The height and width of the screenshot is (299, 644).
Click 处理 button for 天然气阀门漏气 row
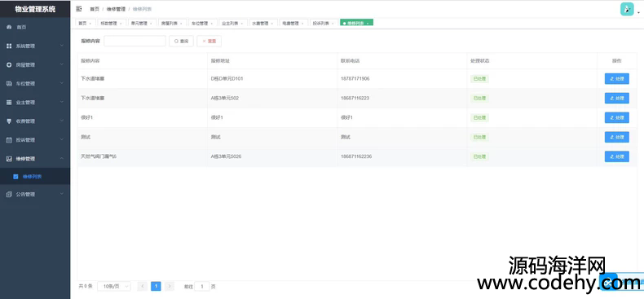pyautogui.click(x=616, y=156)
